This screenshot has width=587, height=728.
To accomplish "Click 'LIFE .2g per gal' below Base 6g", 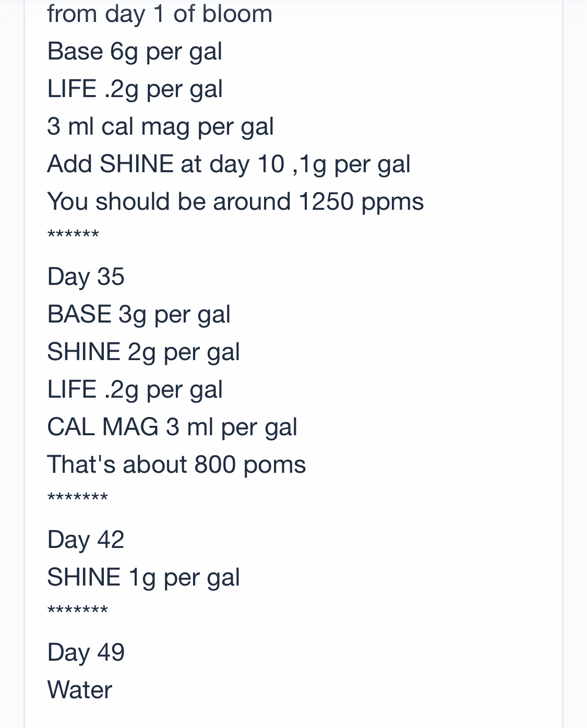I will tap(135, 89).
